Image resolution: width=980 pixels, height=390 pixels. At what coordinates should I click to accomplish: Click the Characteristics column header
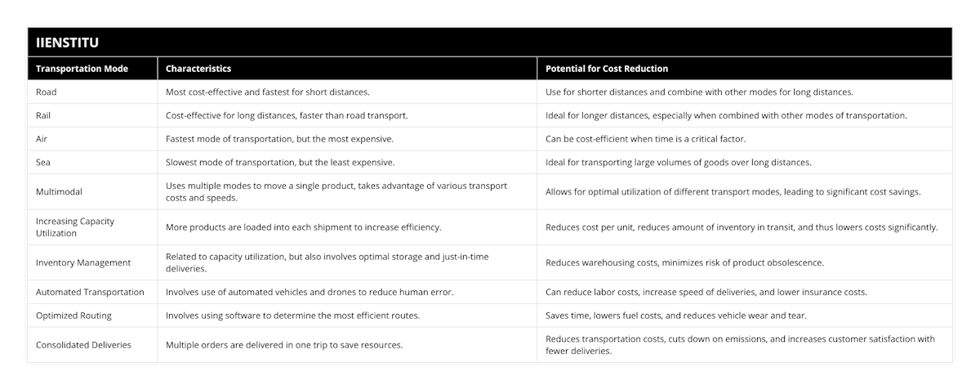(x=198, y=69)
